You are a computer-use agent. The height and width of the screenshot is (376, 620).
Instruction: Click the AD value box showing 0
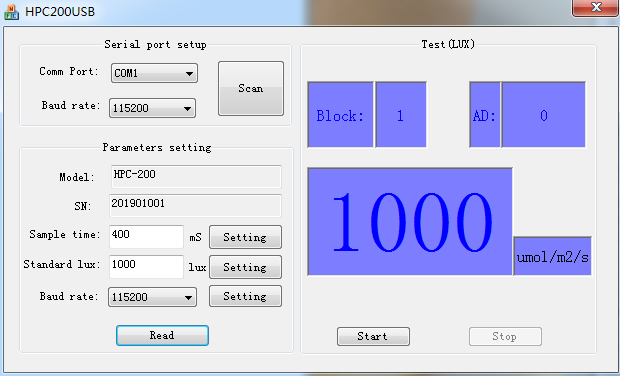543,115
